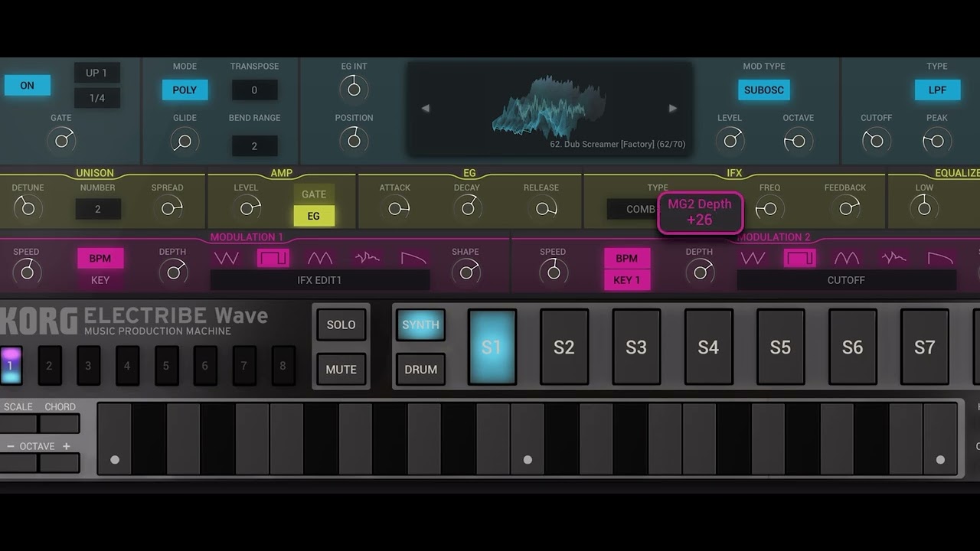Viewport: 980px width, 551px height.
Task: Switch to SYNTH parts
Action: tap(420, 325)
